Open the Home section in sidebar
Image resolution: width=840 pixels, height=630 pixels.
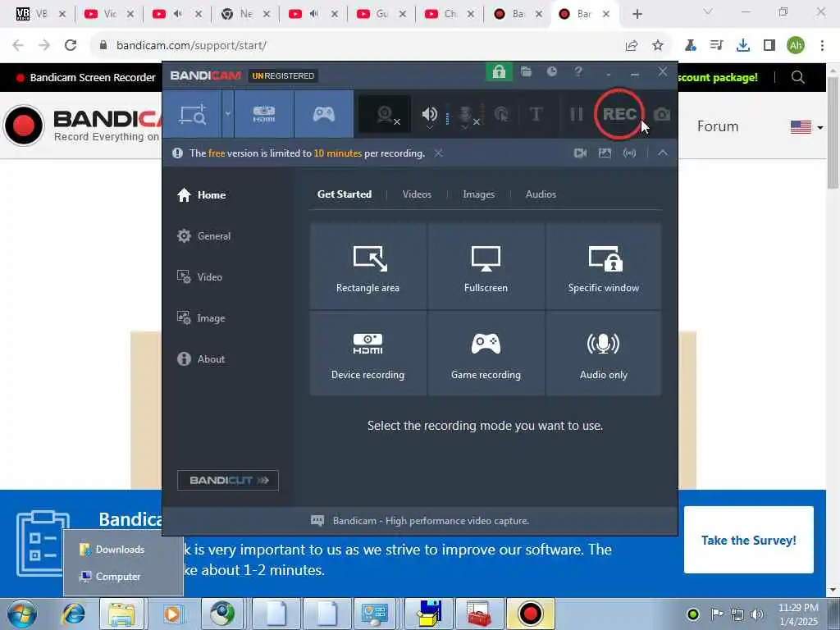202,195
